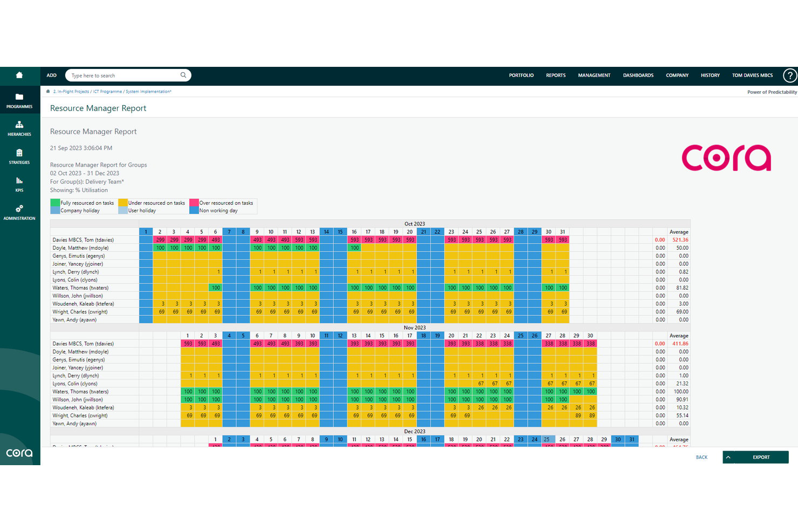Image resolution: width=798 pixels, height=532 pixels.
Task: Select Waters, Thomas row in Oct 2023
Action: [370, 288]
